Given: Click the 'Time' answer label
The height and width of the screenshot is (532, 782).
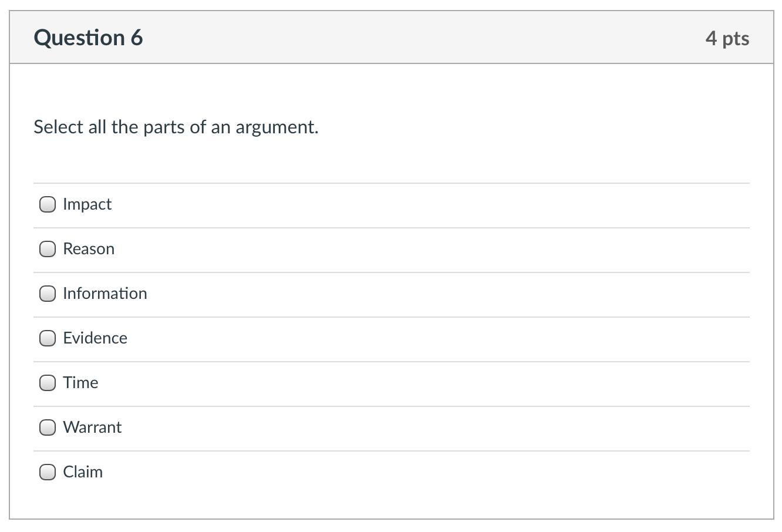Looking at the screenshot, I should coord(80,383).
